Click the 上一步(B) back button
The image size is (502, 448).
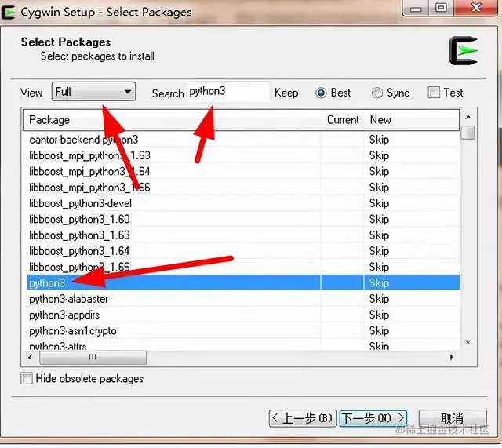(303, 418)
